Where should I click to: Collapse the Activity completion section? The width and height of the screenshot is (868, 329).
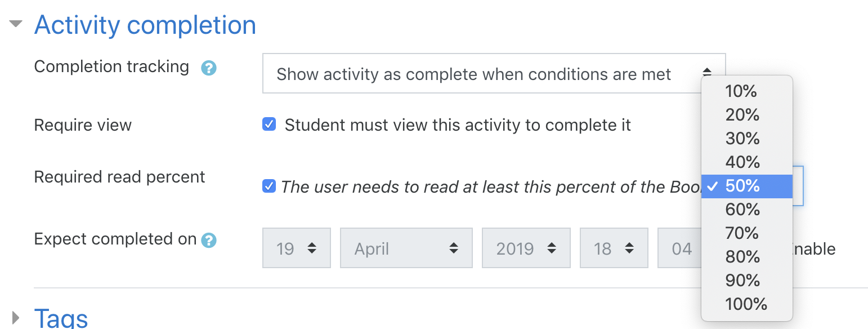tap(16, 24)
